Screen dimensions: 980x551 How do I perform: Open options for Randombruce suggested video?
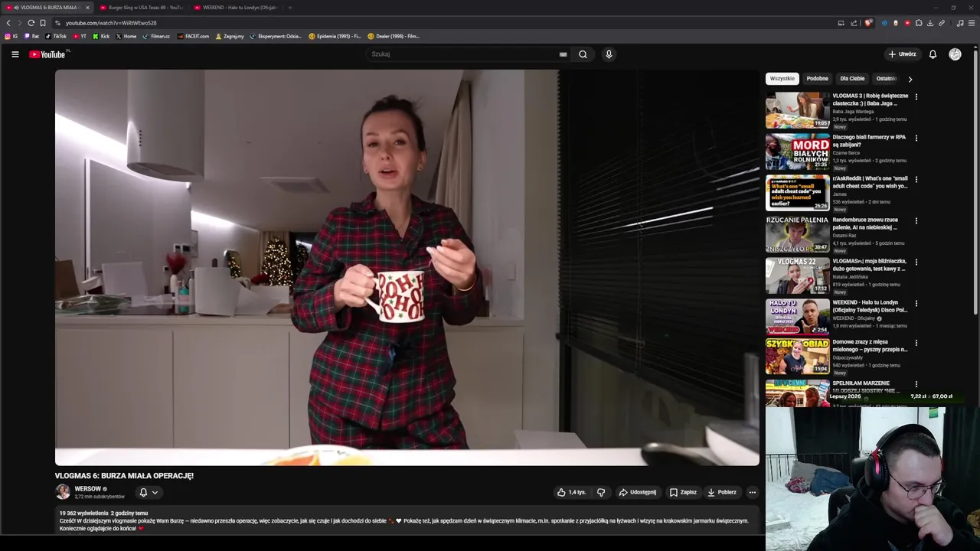[x=916, y=221]
